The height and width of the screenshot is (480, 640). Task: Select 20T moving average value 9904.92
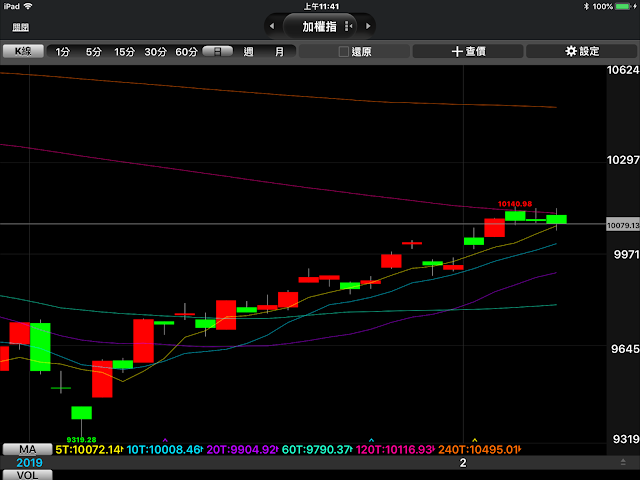[242, 450]
